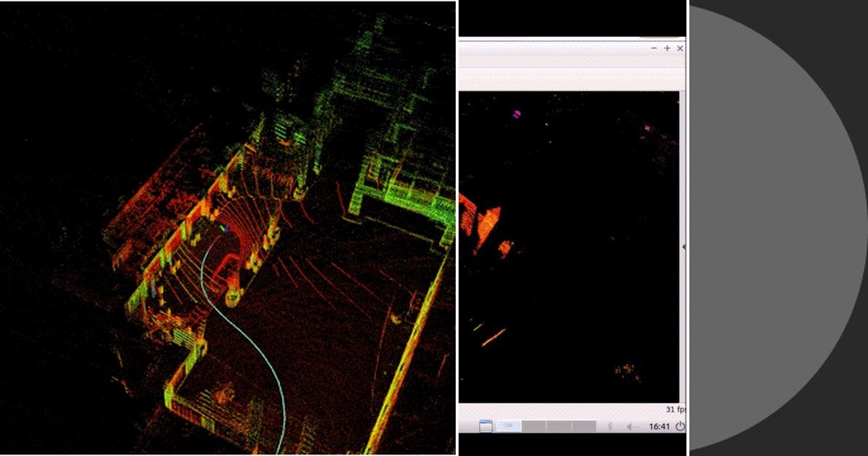The width and height of the screenshot is (868, 456).
Task: Click the side panel collapse arrow handle
Action: pyautogui.click(x=684, y=247)
